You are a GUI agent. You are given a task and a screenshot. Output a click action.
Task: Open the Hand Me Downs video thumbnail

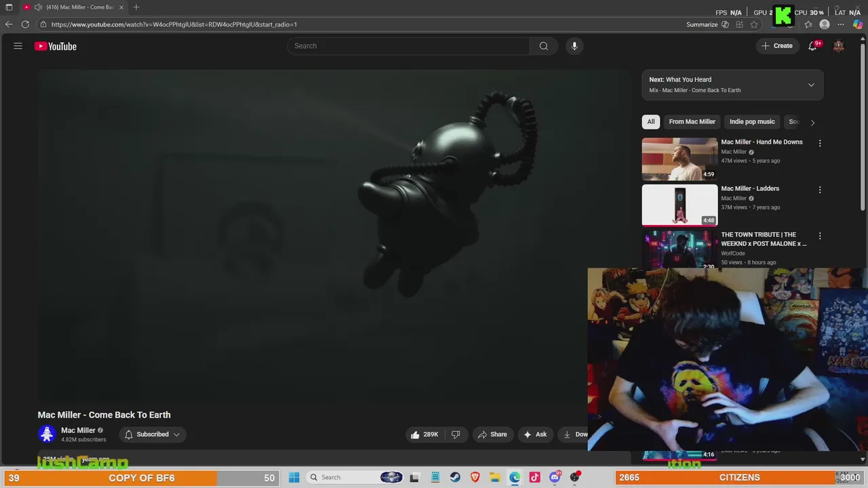click(679, 159)
